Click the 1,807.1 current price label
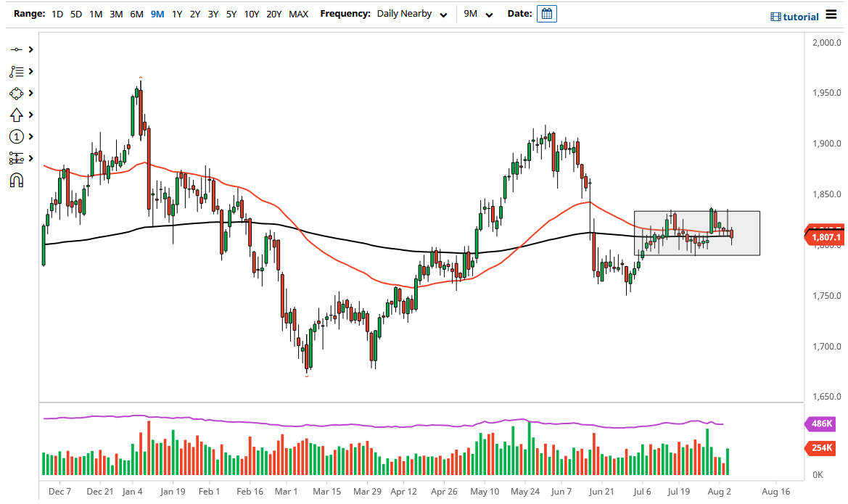Image resolution: width=848 pixels, height=504 pixels. pos(826,237)
